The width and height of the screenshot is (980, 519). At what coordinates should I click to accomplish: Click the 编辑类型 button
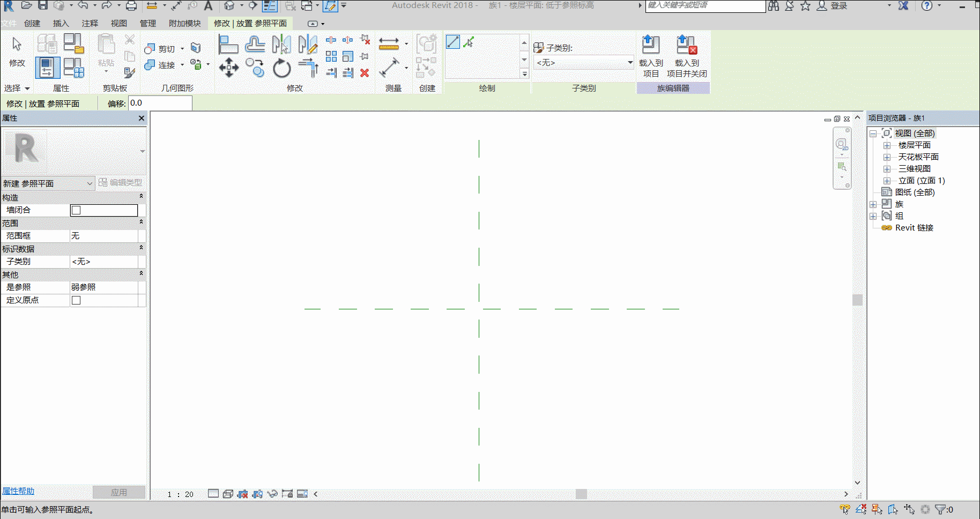pyautogui.click(x=121, y=183)
